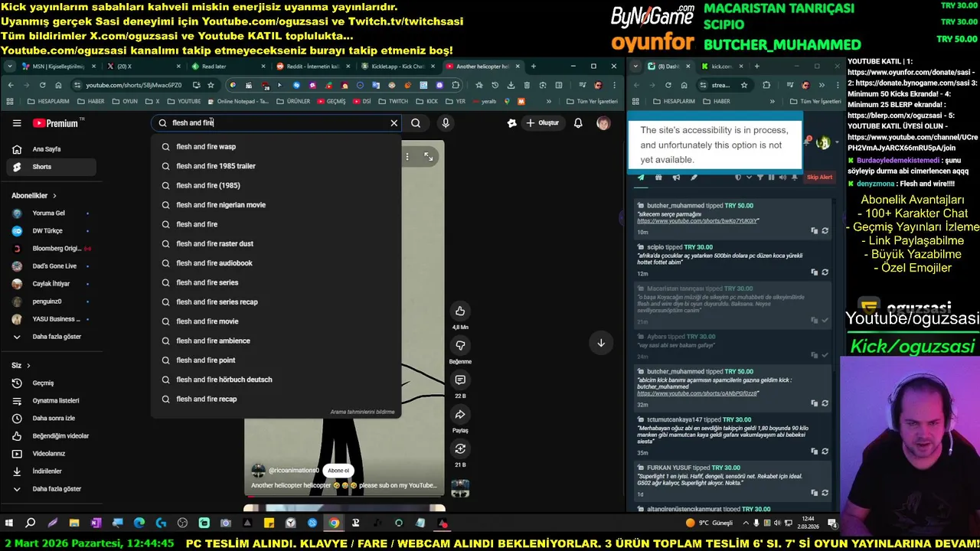Open the Short's three-dot options
This screenshot has height=551, width=980.
coord(407,157)
